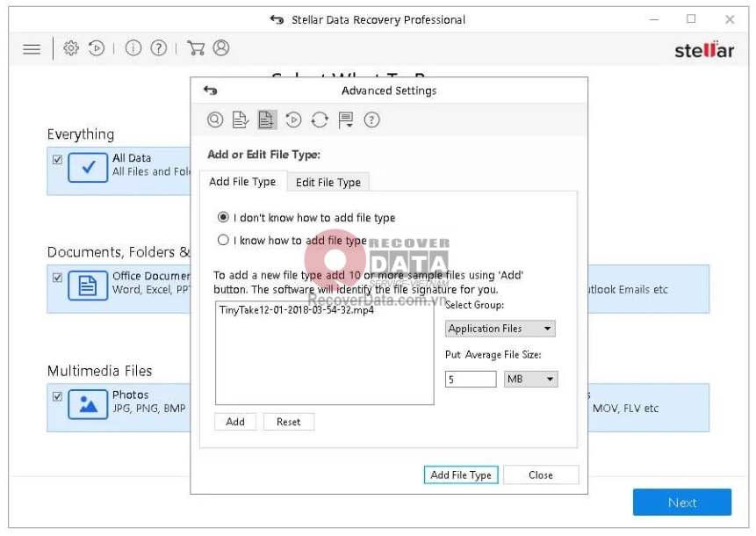Click back arrow in Advanced Settings dialog

coord(210,91)
